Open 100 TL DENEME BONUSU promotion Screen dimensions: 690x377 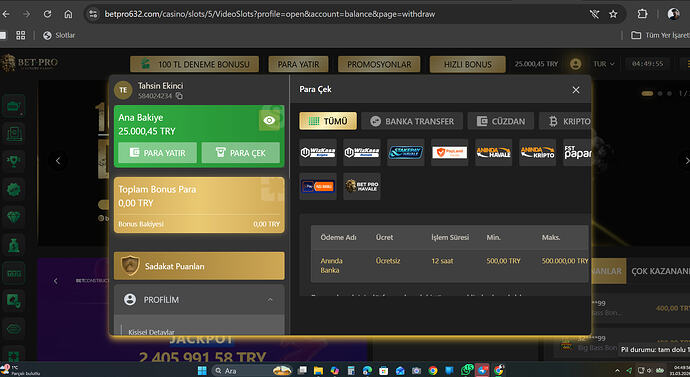[195, 64]
